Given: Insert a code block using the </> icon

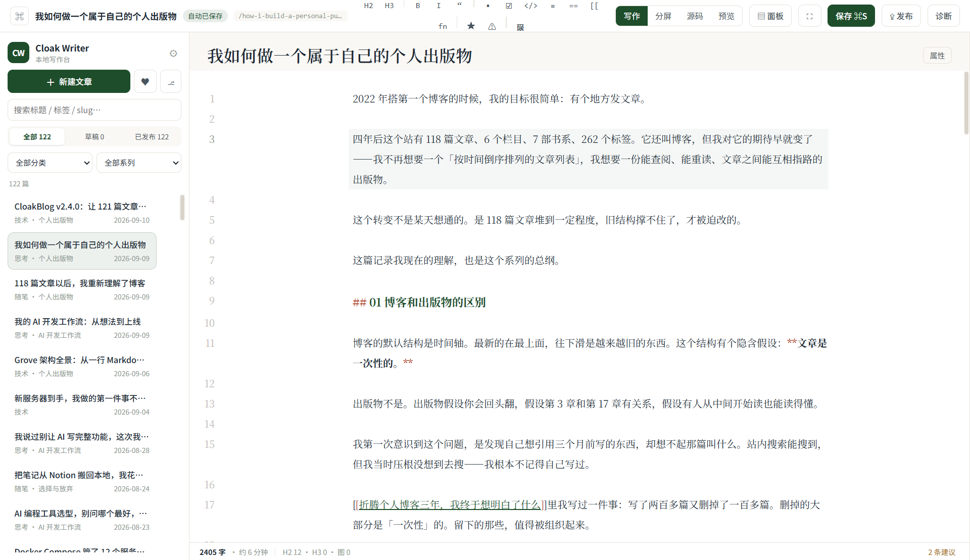Looking at the screenshot, I should (530, 6).
